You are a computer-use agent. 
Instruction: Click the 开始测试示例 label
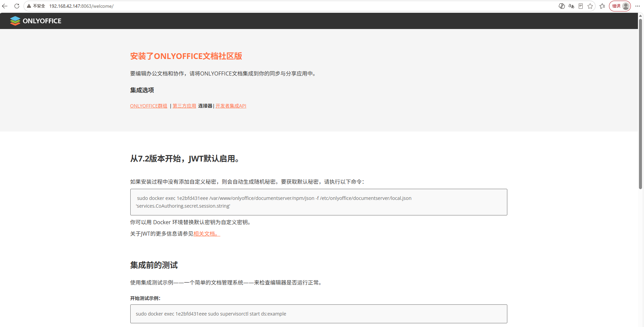[145, 298]
